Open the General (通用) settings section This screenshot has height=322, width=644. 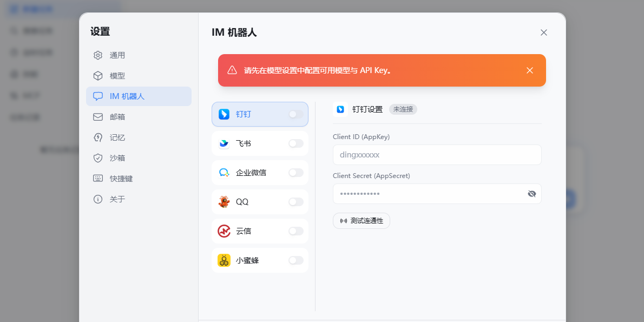click(x=117, y=55)
